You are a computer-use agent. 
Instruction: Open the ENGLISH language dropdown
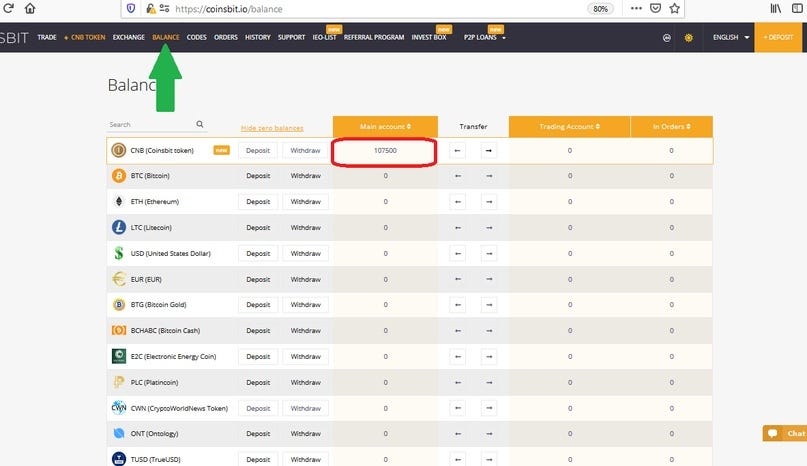click(x=731, y=37)
